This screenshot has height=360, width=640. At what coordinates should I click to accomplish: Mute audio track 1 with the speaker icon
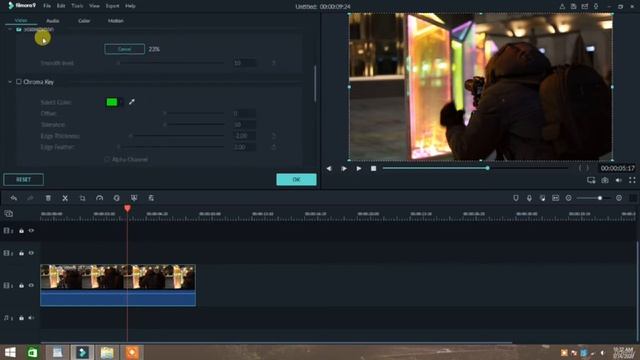point(31,318)
